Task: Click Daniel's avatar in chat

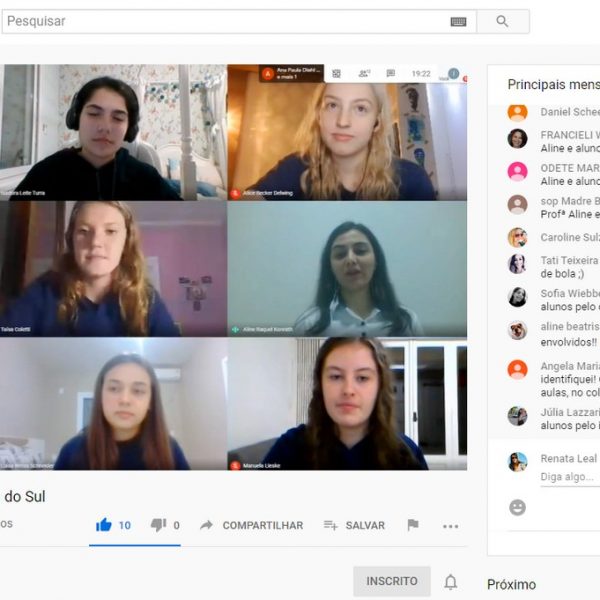Action: tap(517, 112)
